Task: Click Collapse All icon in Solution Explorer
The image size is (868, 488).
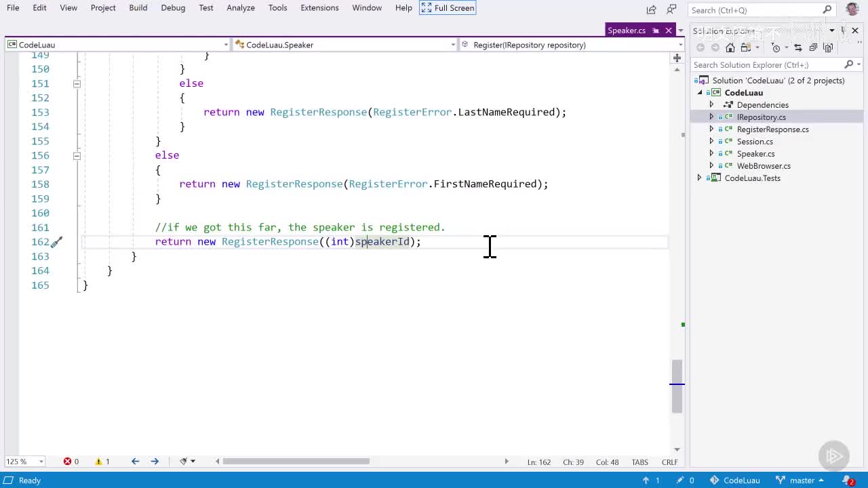Action: click(x=813, y=47)
